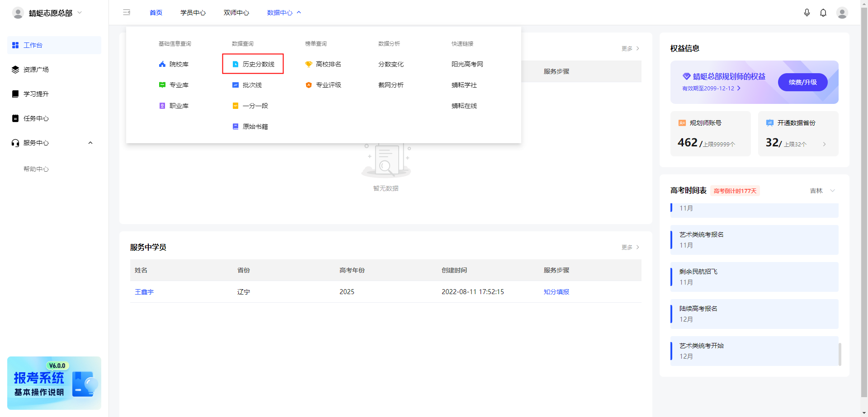Image resolution: width=868 pixels, height=417 pixels.
Task: Click the highlighted 历史分数线 option
Action: point(258,64)
